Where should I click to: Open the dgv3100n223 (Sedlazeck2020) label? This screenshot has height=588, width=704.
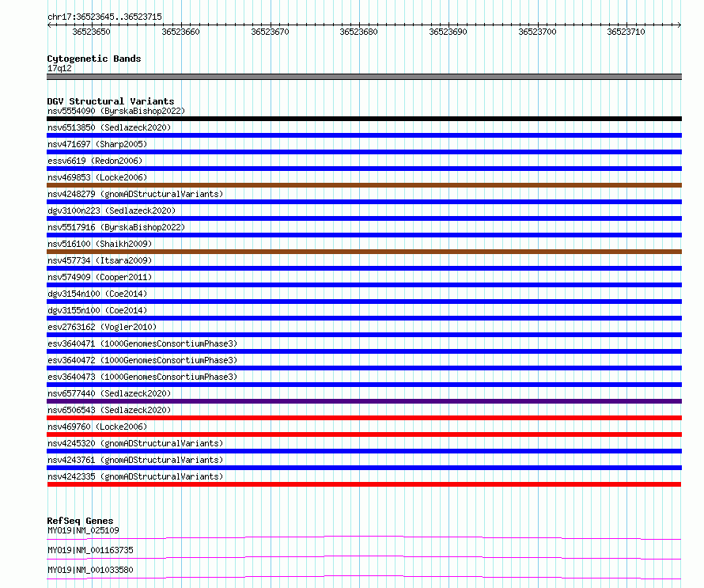coord(112,211)
